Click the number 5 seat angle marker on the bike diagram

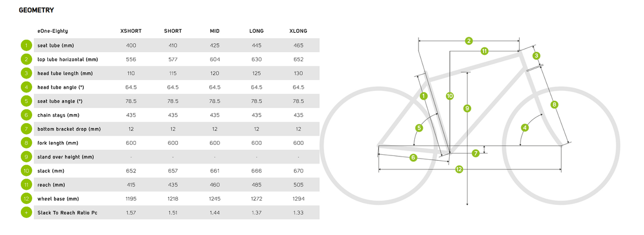coord(419,127)
